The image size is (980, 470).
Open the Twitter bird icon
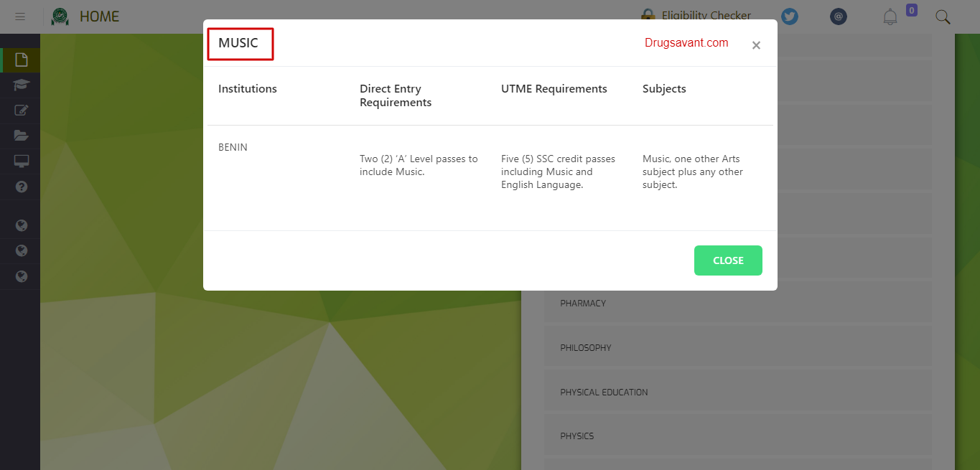point(790,17)
